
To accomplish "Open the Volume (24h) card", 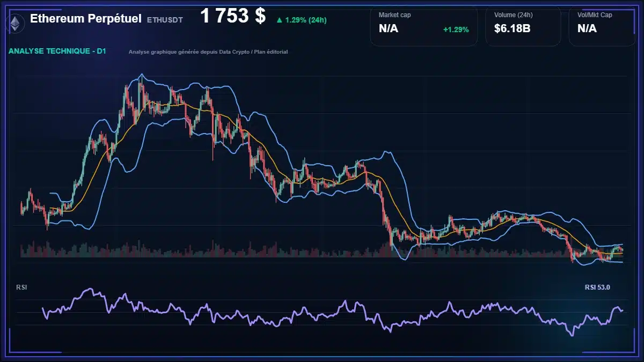I will (x=523, y=26).
